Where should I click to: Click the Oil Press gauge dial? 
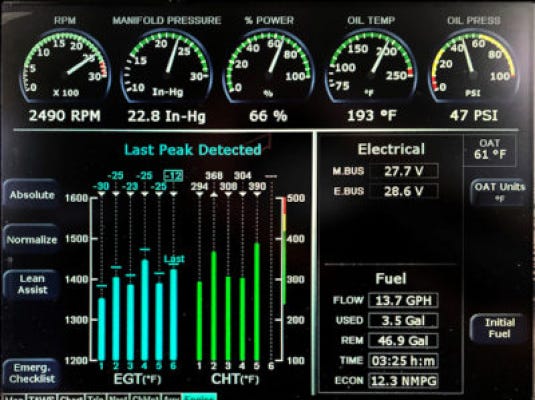(x=473, y=67)
